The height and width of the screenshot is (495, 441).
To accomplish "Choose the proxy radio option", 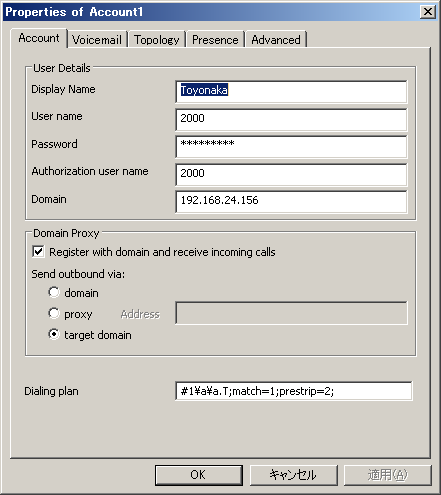I will pos(54,313).
